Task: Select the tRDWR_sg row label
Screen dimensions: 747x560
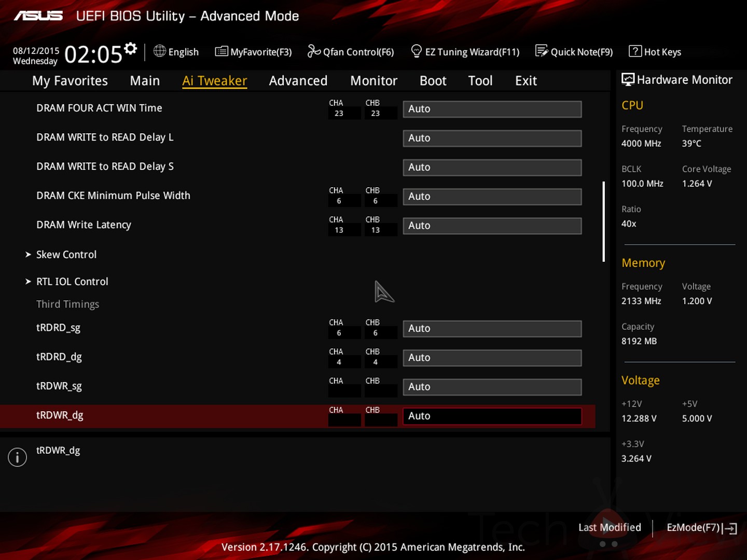Action: coord(59,386)
